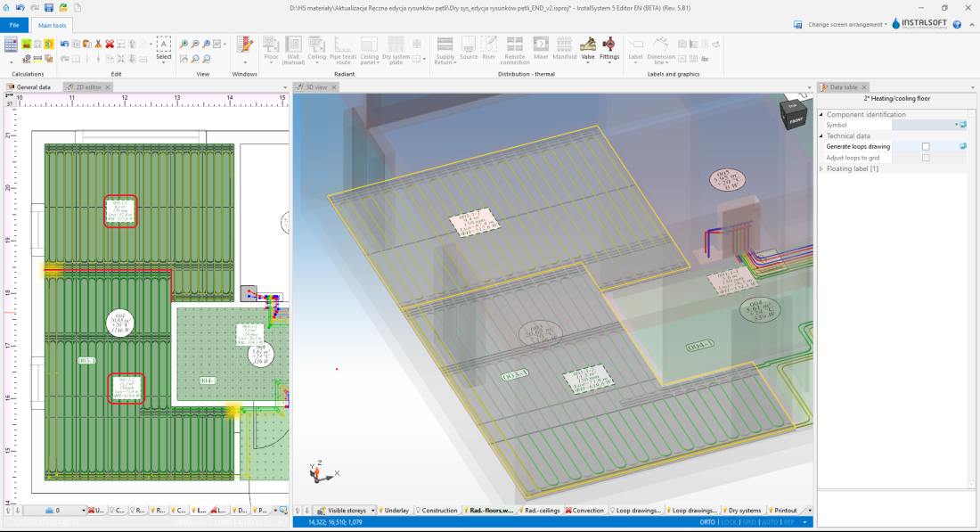Click the Zoom in magnifier icon
This screenshot has height=532, width=980.
tap(184, 45)
